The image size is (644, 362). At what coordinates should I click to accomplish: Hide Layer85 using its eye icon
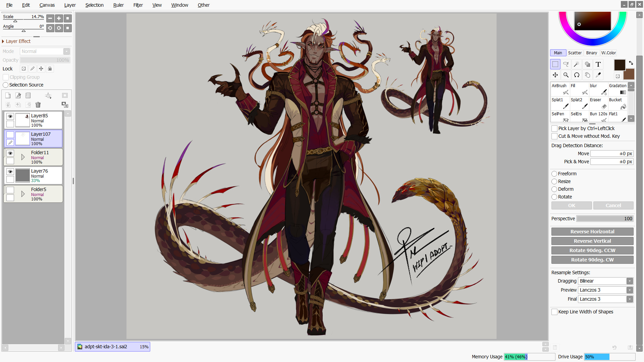tap(10, 116)
